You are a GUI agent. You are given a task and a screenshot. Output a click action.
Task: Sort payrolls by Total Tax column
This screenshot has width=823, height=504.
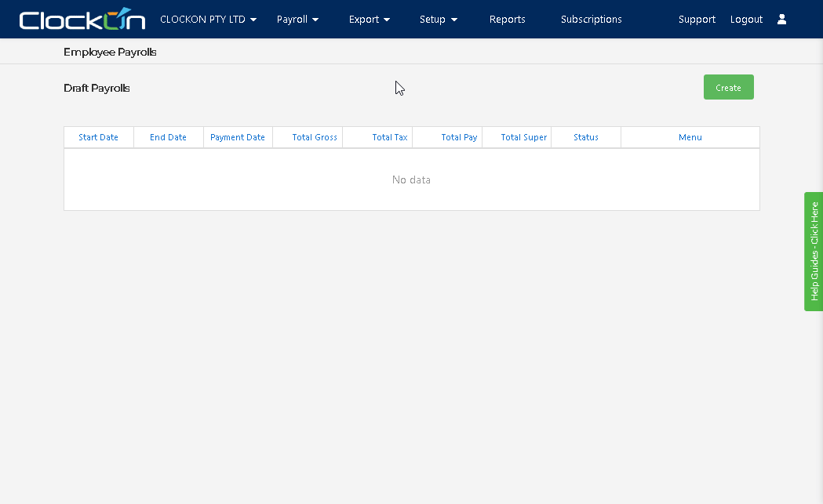(x=388, y=137)
